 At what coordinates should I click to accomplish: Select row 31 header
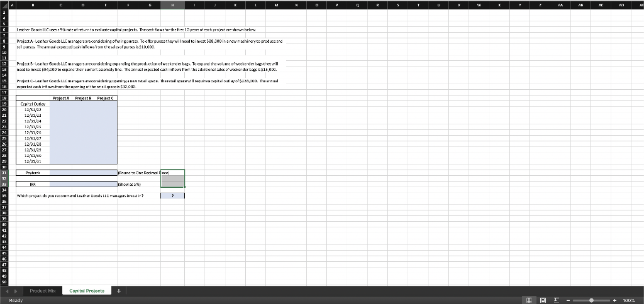[x=4, y=173]
